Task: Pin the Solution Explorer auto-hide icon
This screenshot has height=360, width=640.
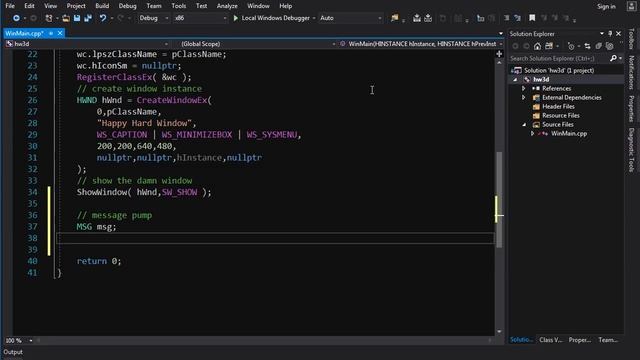Action: coord(610,33)
